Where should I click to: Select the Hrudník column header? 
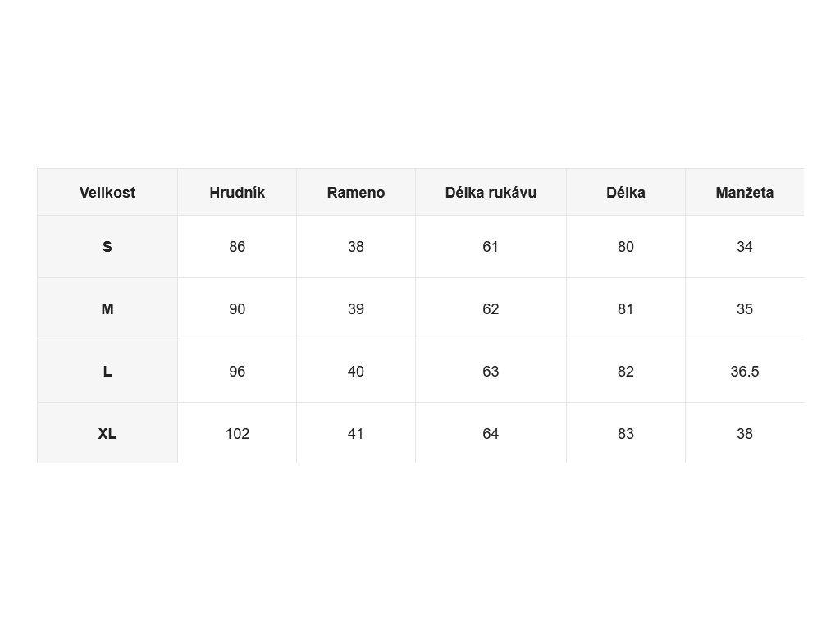point(237,192)
